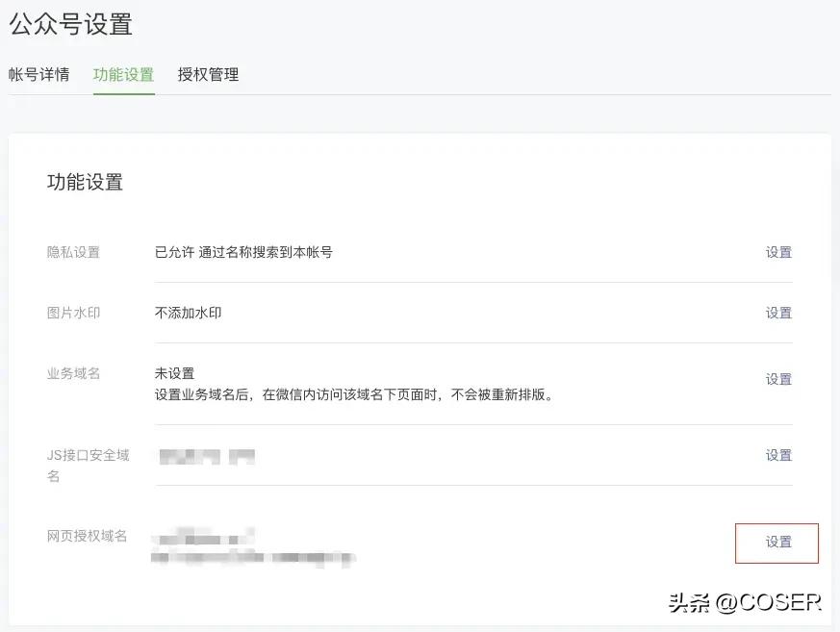Click the 不添加水印 status text

click(x=189, y=313)
